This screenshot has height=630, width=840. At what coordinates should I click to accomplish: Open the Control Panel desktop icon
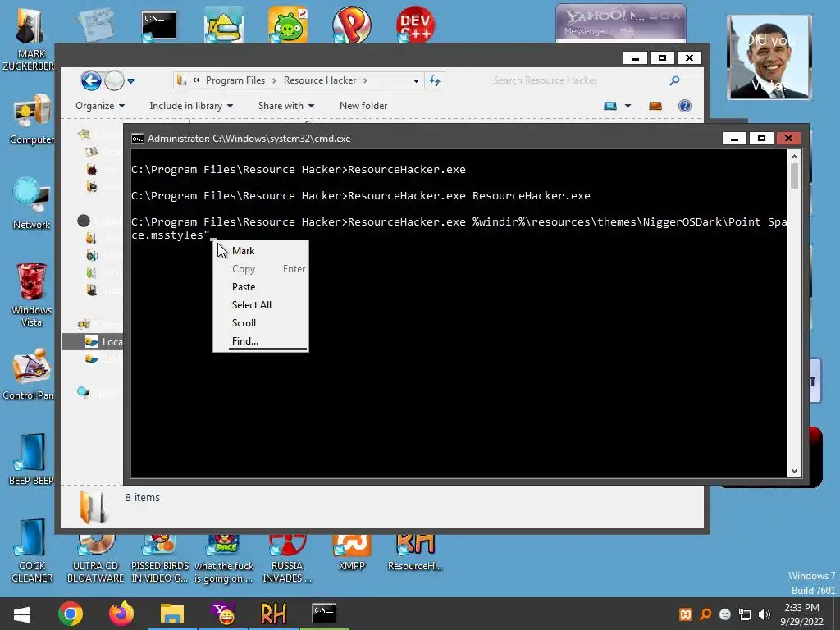click(x=30, y=374)
